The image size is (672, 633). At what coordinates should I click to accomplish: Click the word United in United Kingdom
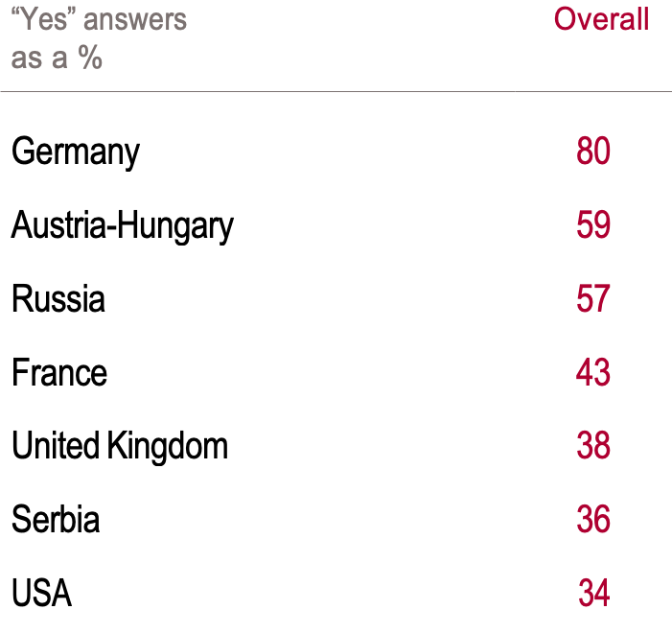[56, 446]
